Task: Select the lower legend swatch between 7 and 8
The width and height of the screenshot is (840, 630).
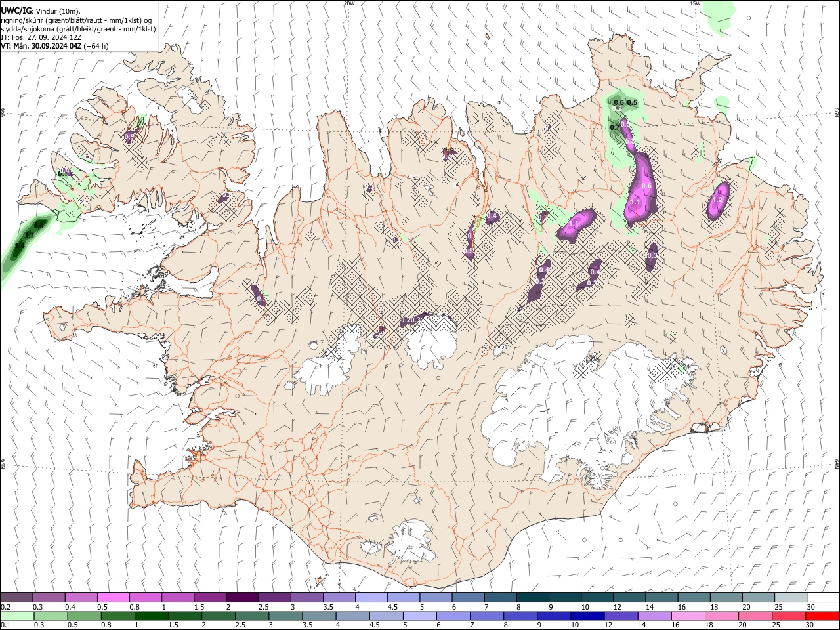Action: point(487,616)
